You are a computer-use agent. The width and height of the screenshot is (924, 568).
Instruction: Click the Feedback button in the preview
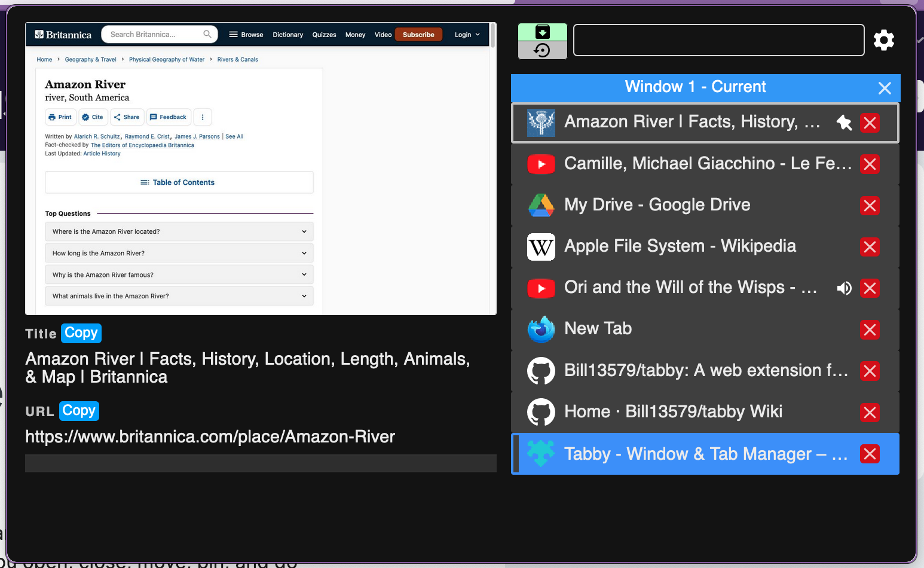(169, 117)
